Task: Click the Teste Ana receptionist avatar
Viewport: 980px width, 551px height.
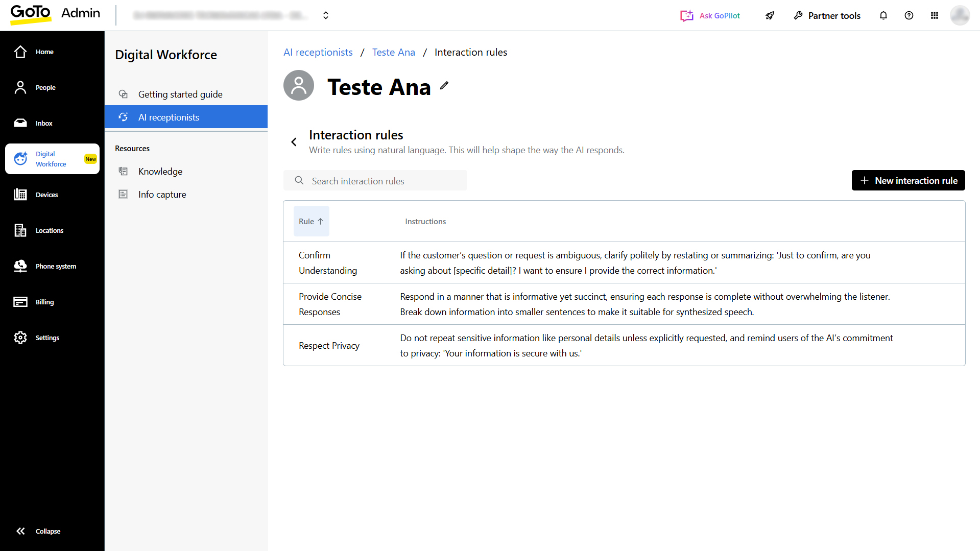Action: [299, 86]
